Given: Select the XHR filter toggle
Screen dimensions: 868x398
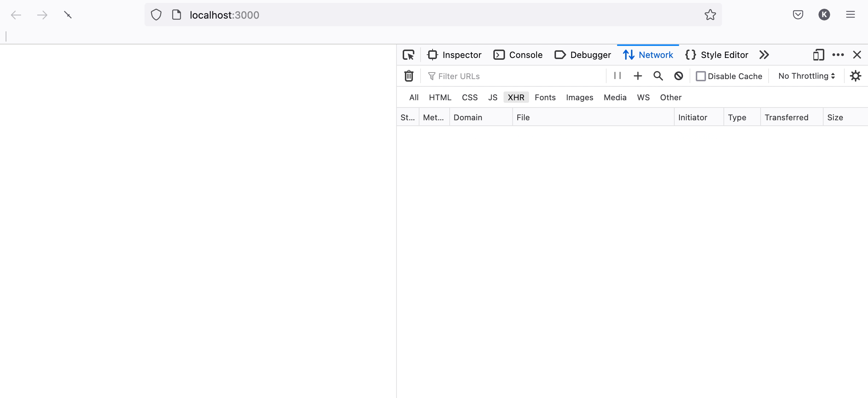Looking at the screenshot, I should (516, 97).
